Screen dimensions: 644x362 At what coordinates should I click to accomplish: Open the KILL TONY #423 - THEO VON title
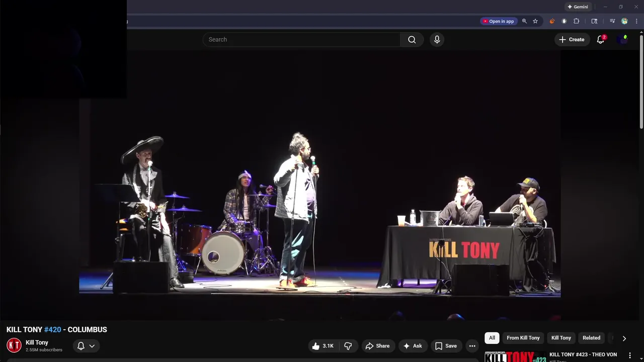(x=583, y=354)
